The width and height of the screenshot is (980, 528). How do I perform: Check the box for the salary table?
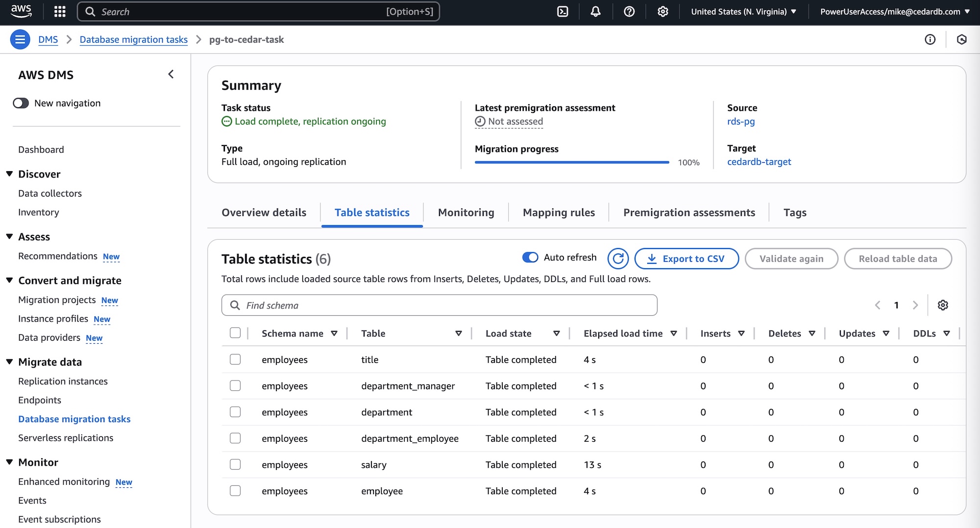[235, 464]
